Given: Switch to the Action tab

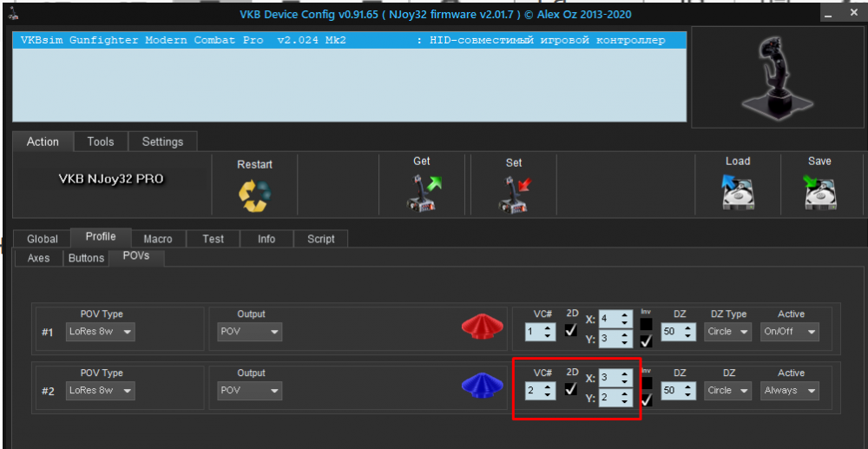Looking at the screenshot, I should (x=43, y=142).
